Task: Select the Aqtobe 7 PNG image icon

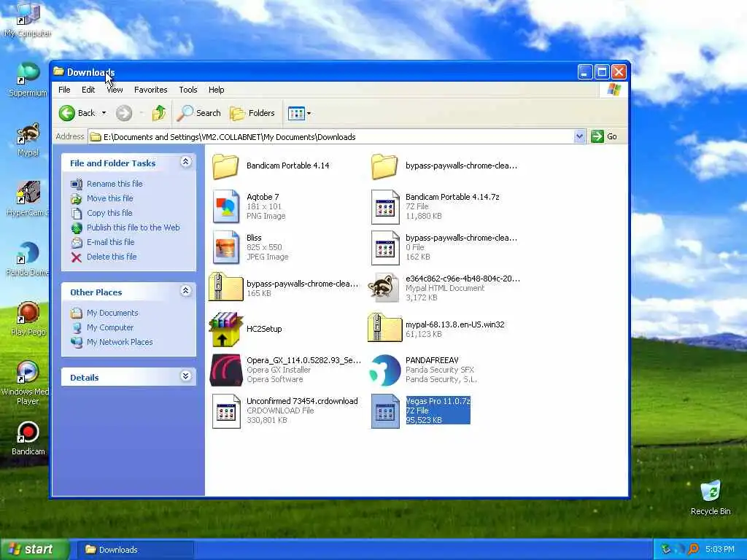Action: click(x=226, y=206)
